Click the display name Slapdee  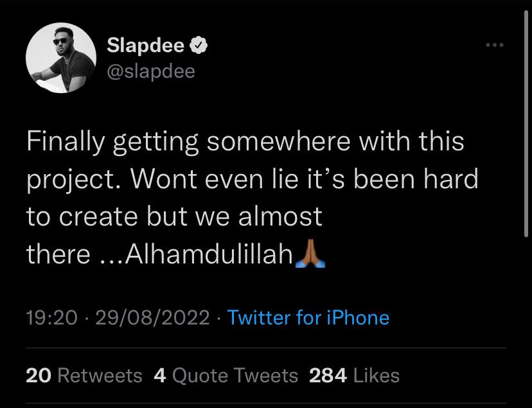coord(146,46)
